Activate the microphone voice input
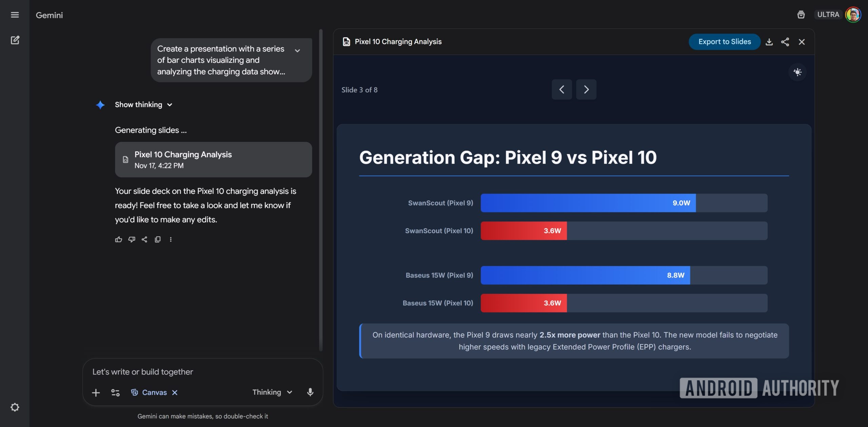The width and height of the screenshot is (868, 427). pyautogui.click(x=310, y=392)
